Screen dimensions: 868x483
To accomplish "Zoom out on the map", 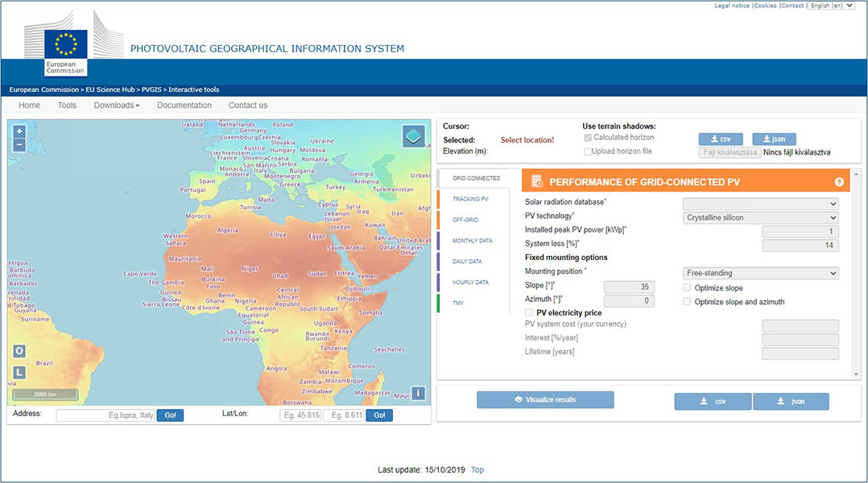I will [19, 145].
